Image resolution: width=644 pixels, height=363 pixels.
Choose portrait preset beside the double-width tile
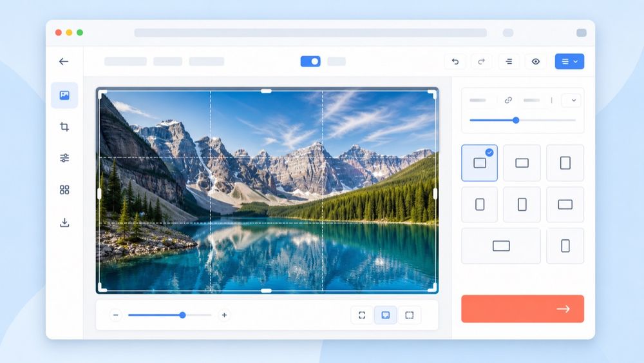[565, 246]
